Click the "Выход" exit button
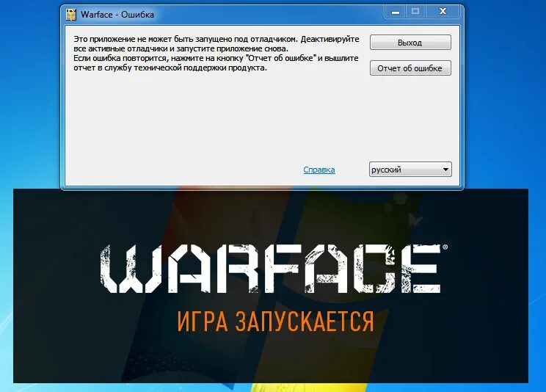546x392 pixels. pyautogui.click(x=410, y=43)
